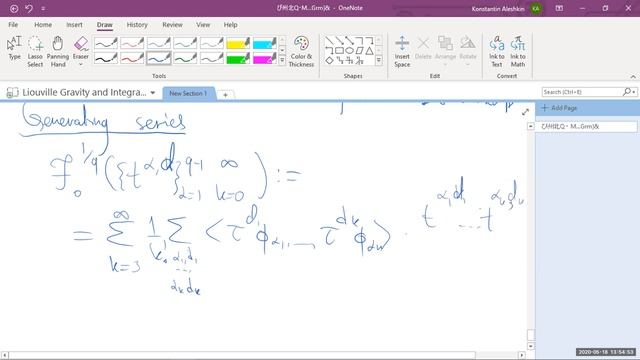The height and width of the screenshot is (360, 640).
Task: Click the KA account avatar
Action: 536,8
